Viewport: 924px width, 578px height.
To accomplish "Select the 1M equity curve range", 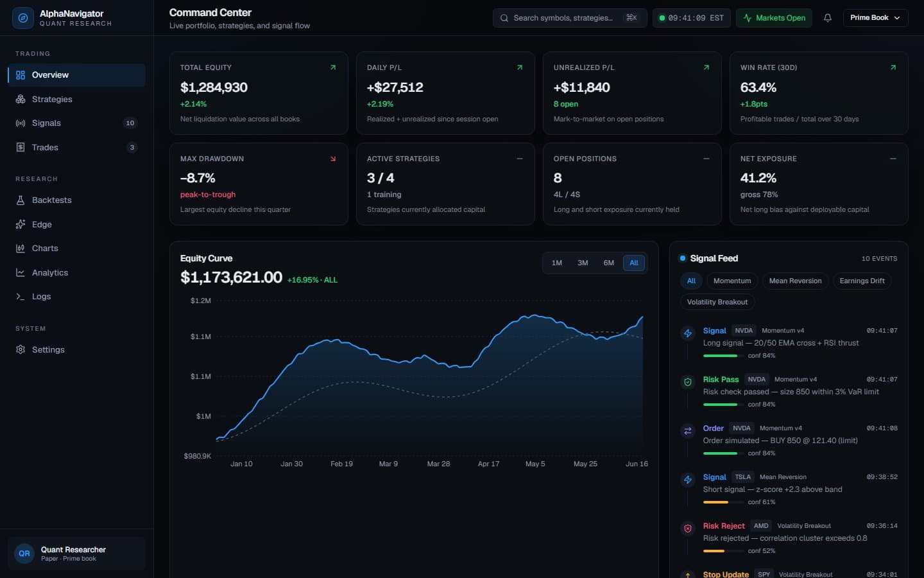I will pos(557,263).
